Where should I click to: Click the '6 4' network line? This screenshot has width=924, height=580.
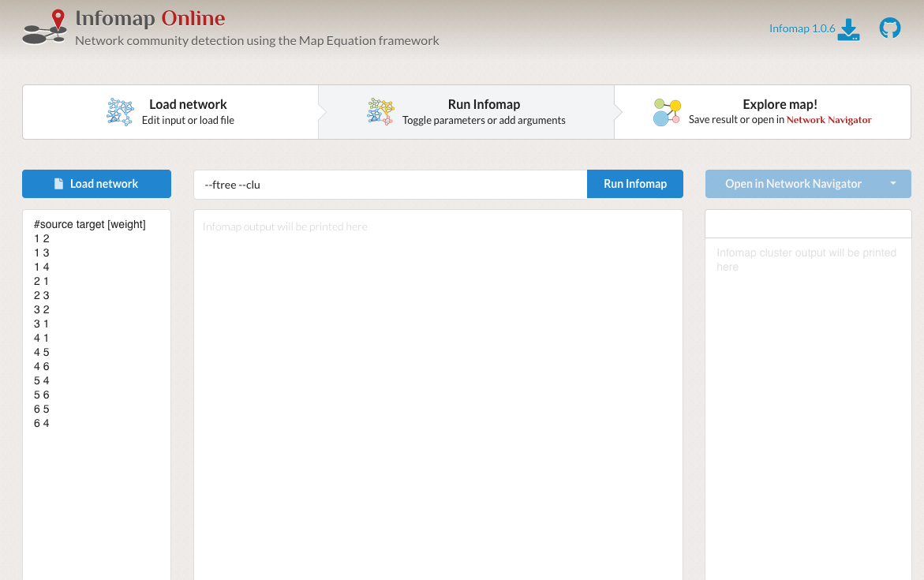(41, 423)
